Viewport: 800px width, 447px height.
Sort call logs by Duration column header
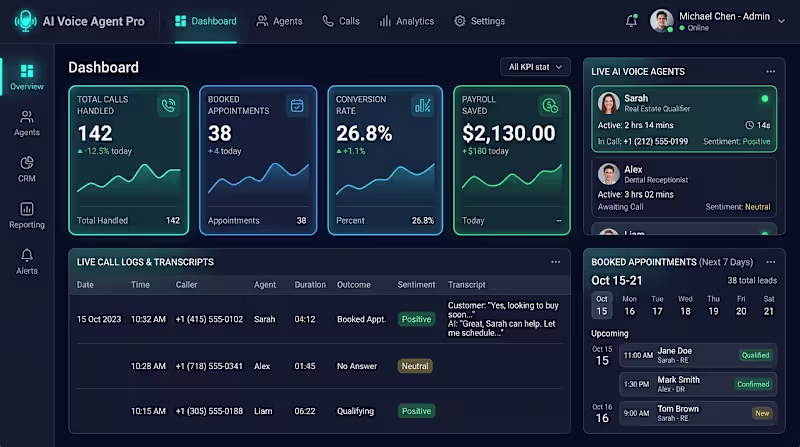pyautogui.click(x=310, y=285)
